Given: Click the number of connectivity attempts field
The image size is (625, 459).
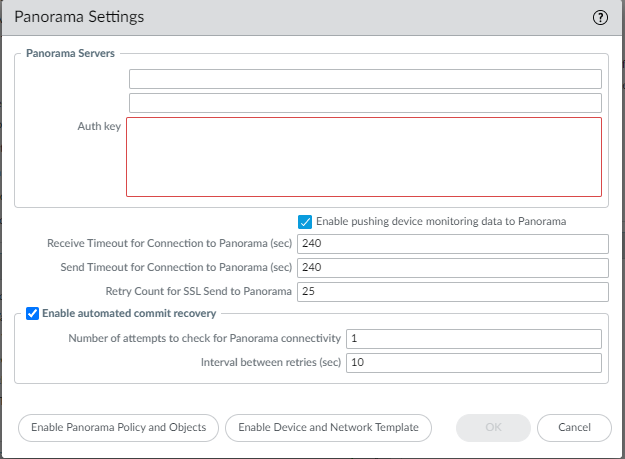Looking at the screenshot, I should click(473, 339).
